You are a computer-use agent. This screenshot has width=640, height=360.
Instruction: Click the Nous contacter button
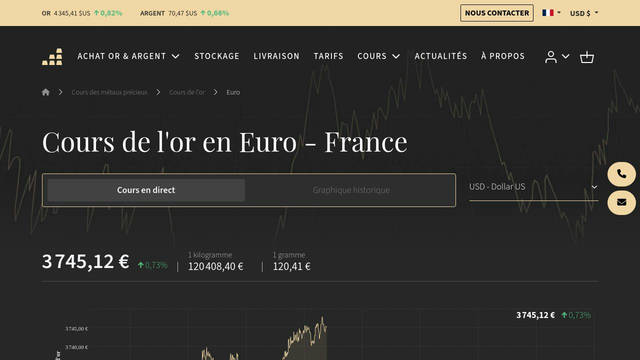click(497, 13)
